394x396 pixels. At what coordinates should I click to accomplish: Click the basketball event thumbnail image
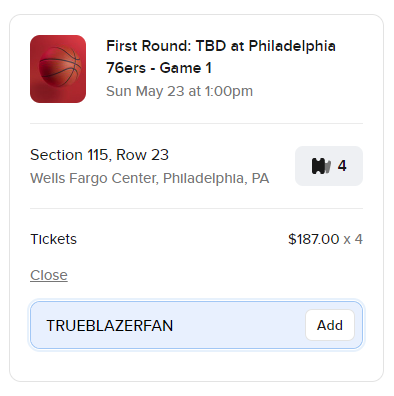click(x=58, y=69)
